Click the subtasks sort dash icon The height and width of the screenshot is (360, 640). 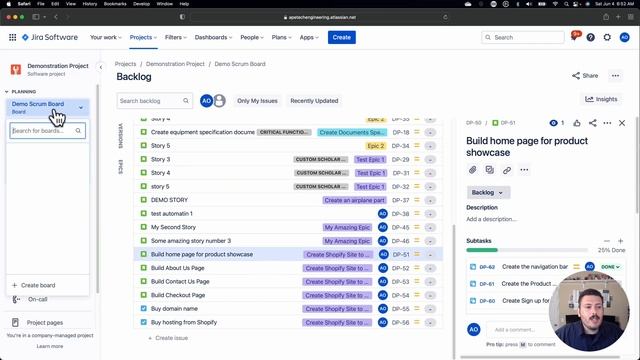[607, 241]
